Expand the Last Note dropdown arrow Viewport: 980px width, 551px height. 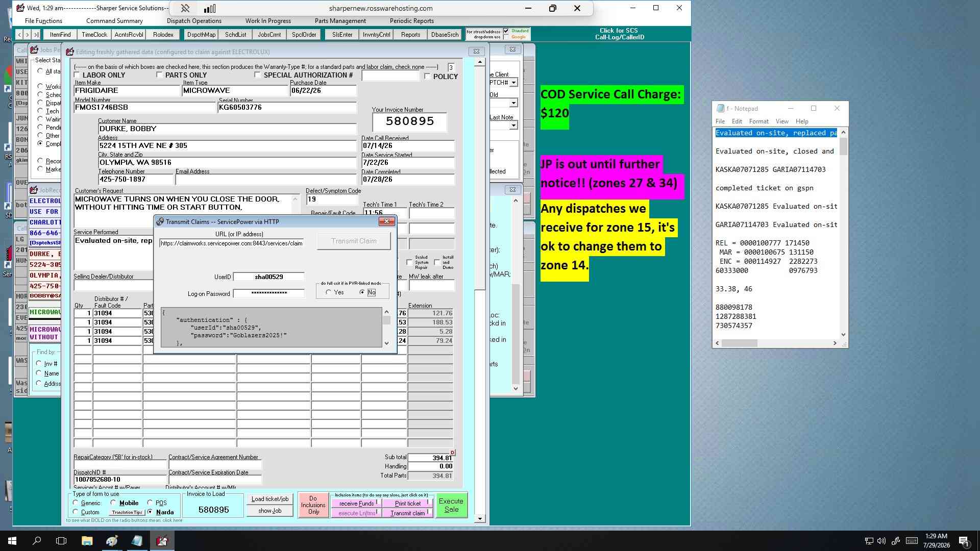pyautogui.click(x=513, y=126)
